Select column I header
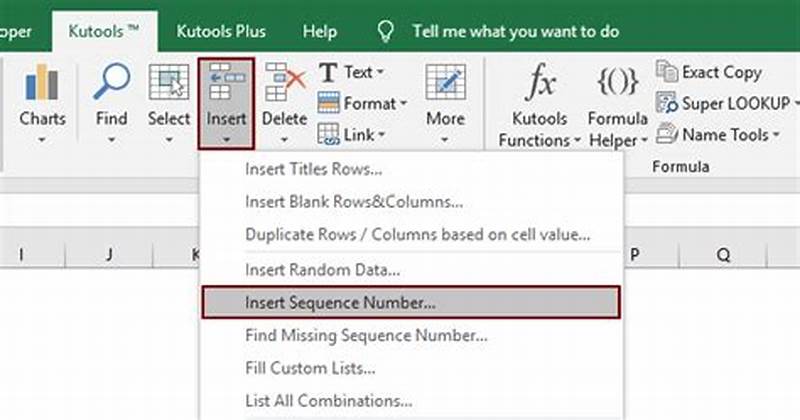This screenshot has width=800, height=420. click(21, 254)
